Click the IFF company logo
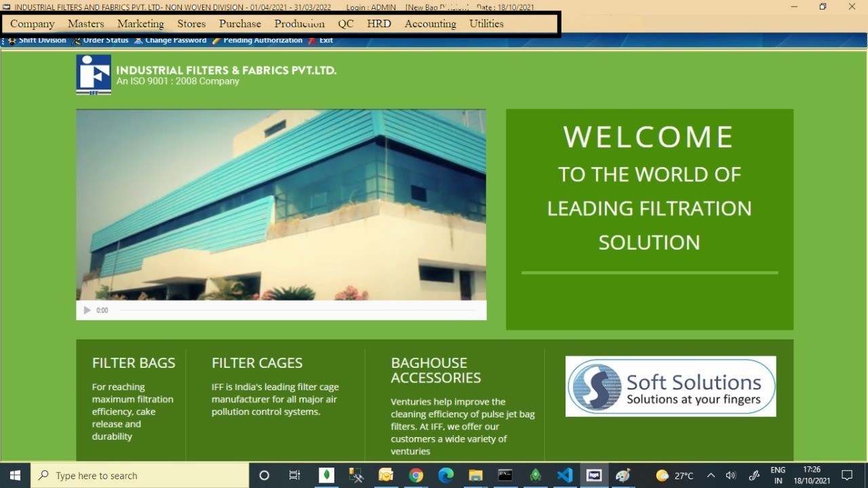 [94, 75]
